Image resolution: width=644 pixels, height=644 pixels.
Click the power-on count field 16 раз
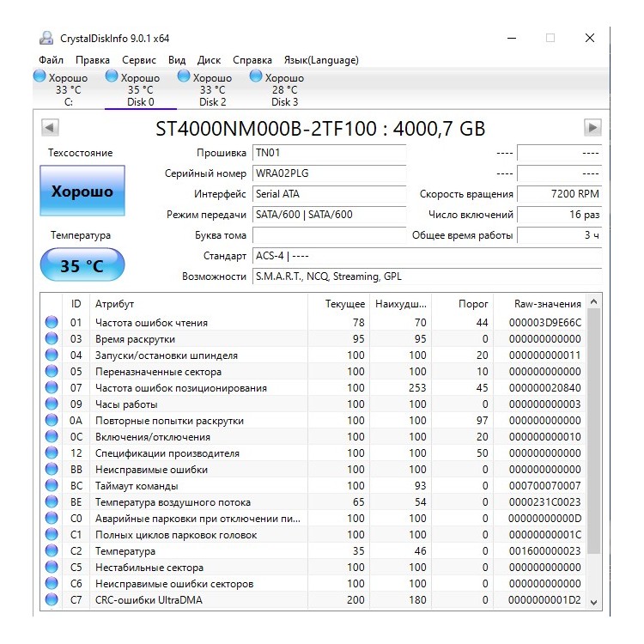pyautogui.click(x=559, y=215)
